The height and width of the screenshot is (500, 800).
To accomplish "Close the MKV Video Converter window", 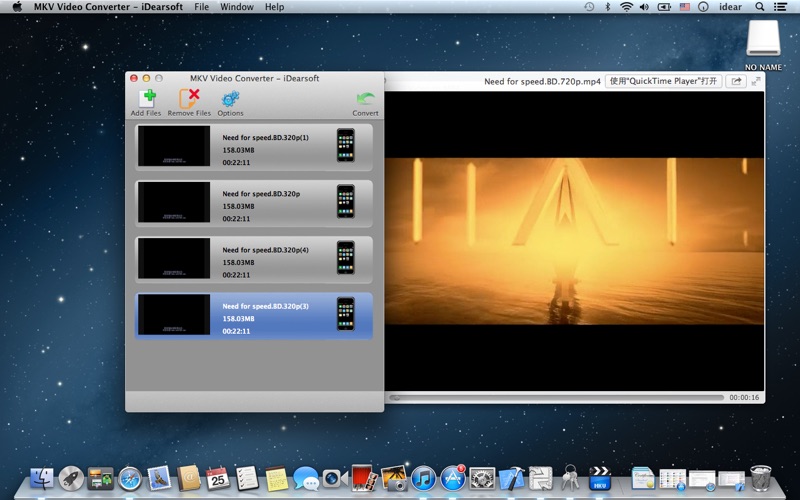I will tap(134, 78).
